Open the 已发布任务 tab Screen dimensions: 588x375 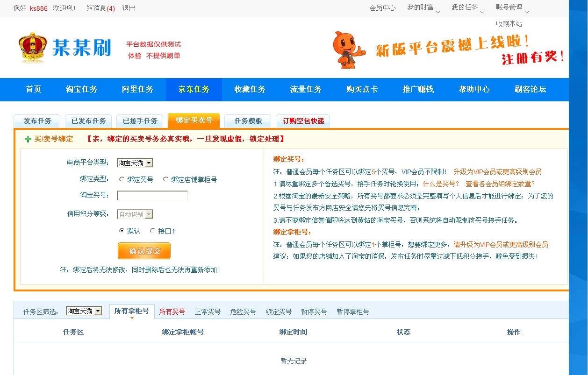(88, 121)
